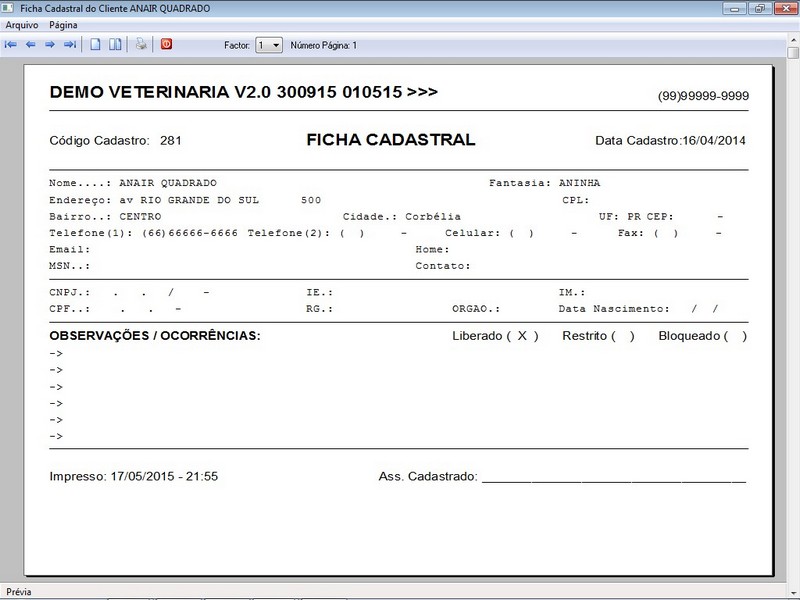Image resolution: width=800 pixels, height=600 pixels.
Task: Click 'Cidade.: Corbélia' text
Action: click(402, 216)
